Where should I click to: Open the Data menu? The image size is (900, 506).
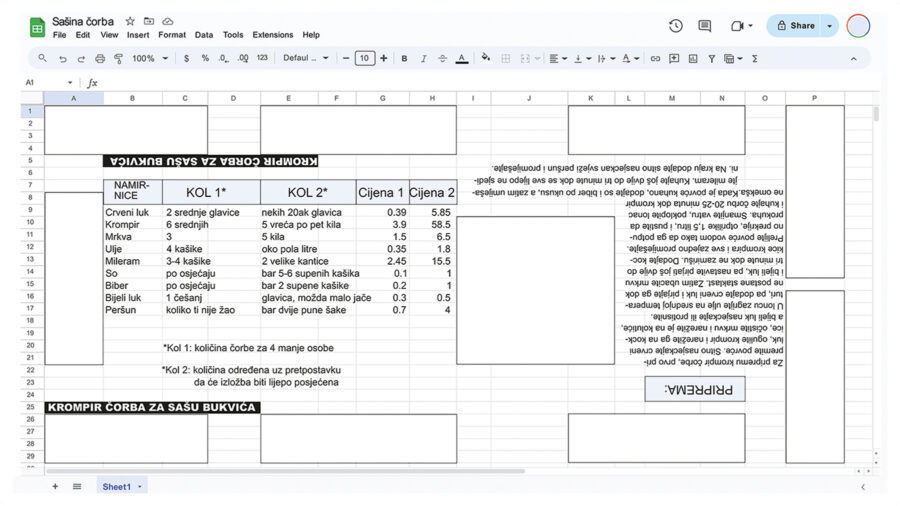(204, 35)
